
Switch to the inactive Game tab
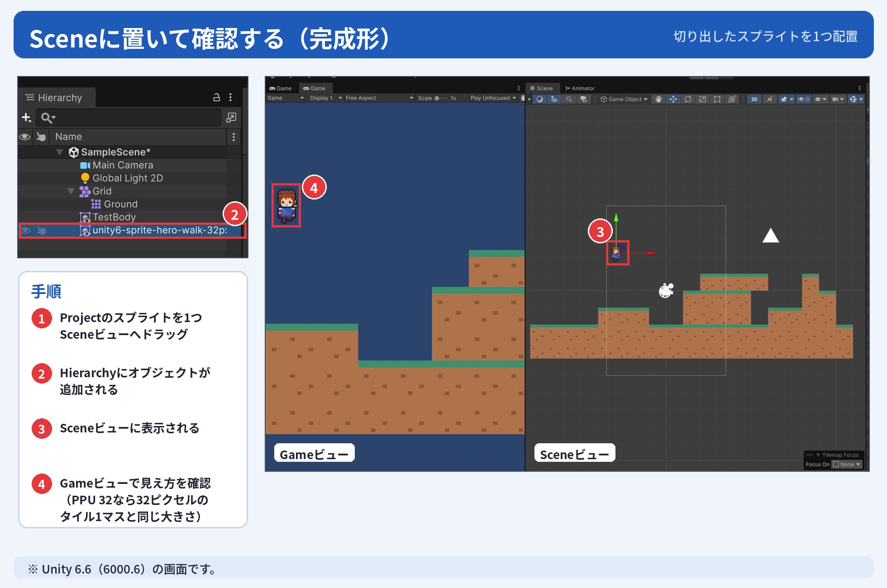tap(281, 88)
